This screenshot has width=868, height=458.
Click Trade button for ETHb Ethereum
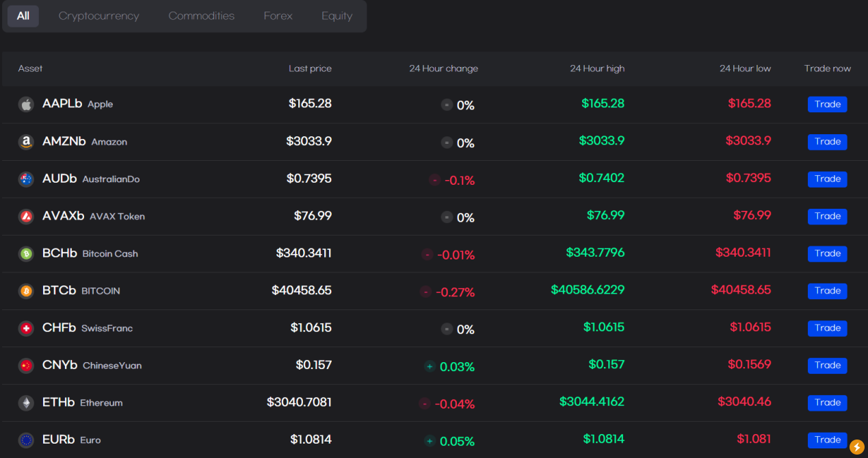click(x=827, y=403)
